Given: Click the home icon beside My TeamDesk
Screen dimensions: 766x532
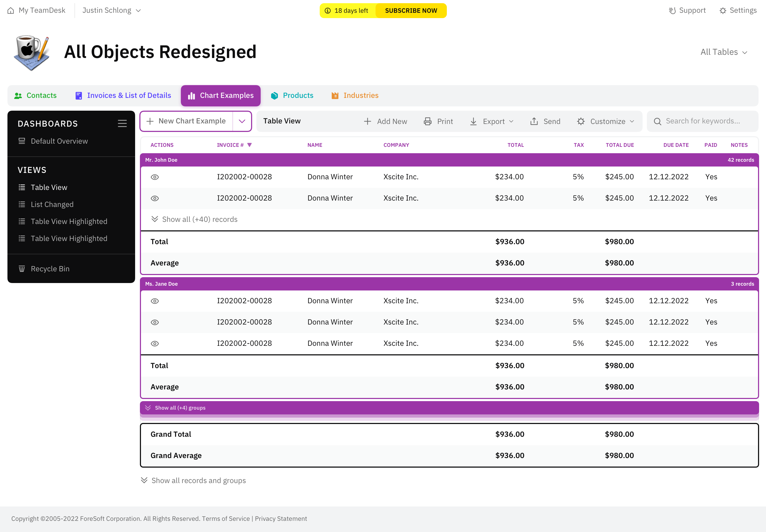Looking at the screenshot, I should [11, 10].
